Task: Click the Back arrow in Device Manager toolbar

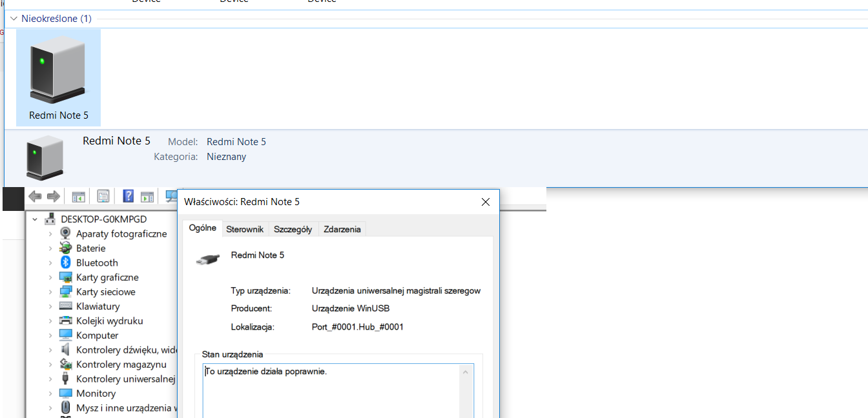Action: 35,196
